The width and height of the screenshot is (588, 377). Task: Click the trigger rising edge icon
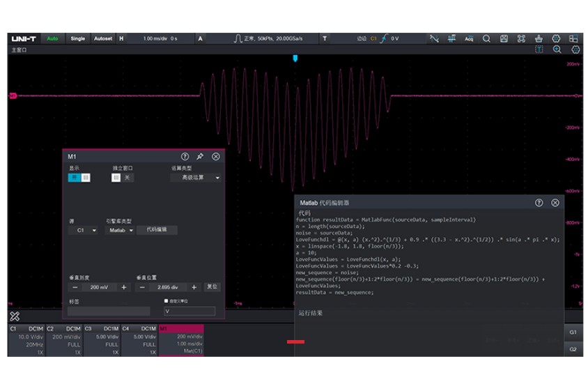point(384,38)
